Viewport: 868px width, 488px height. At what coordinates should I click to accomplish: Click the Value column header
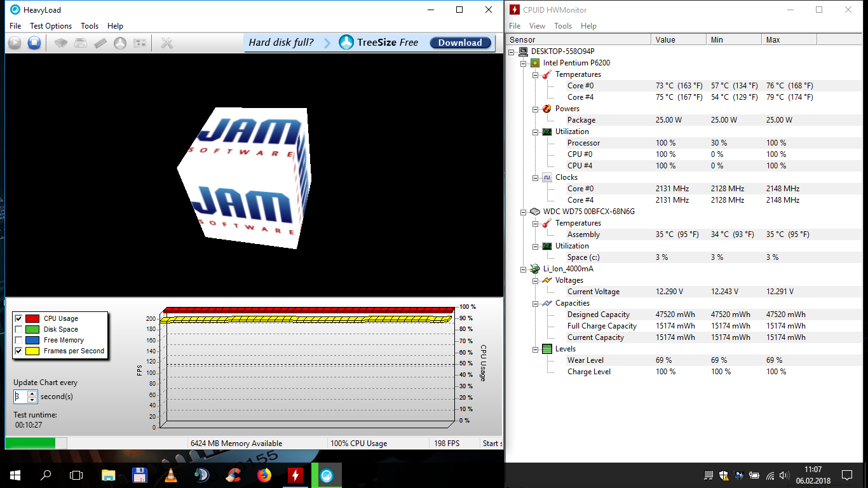[679, 39]
